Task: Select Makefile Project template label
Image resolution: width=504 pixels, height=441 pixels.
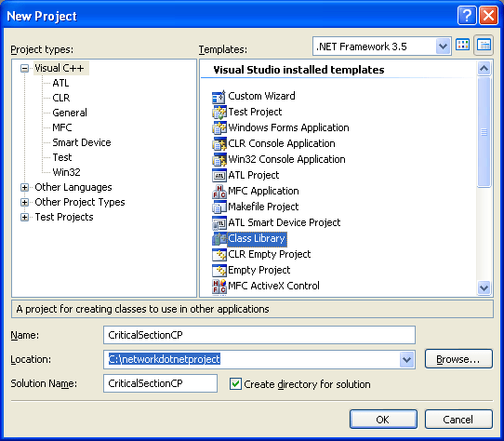Action: [263, 207]
